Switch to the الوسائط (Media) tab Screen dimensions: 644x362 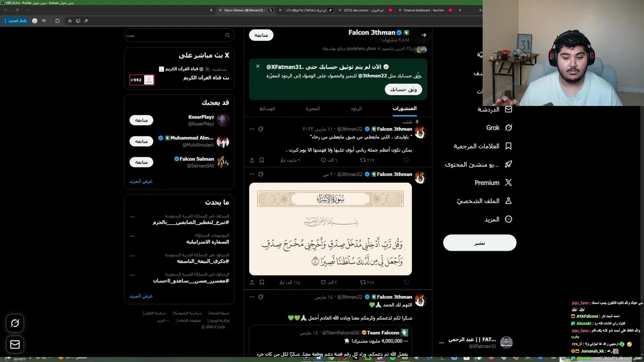pyautogui.click(x=267, y=109)
